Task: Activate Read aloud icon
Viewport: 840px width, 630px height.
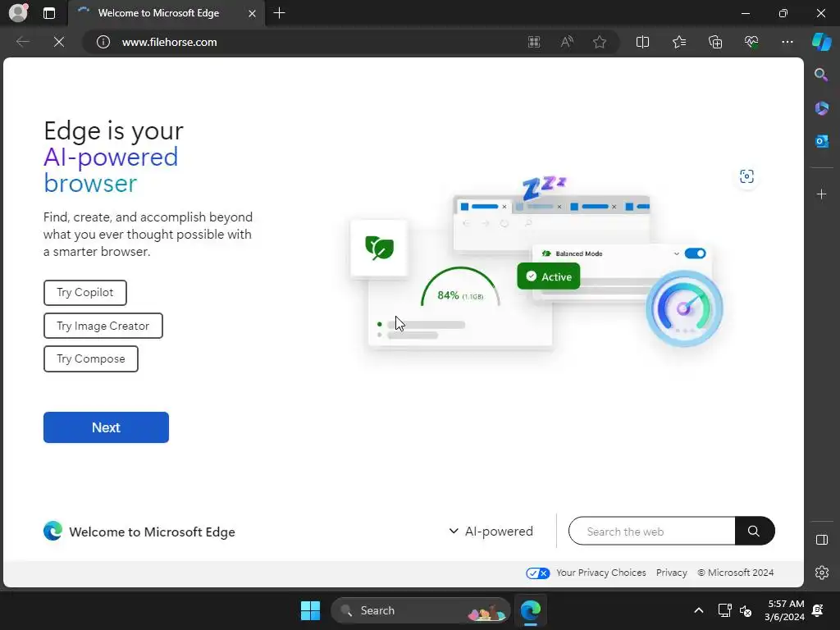Action: (x=567, y=42)
